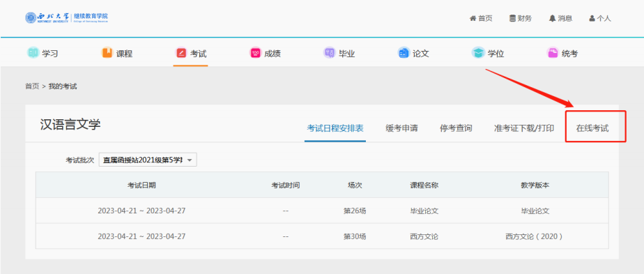Image resolution: width=644 pixels, height=274 pixels.
Task: Click 首页 in the breadcrumb
Action: click(32, 86)
